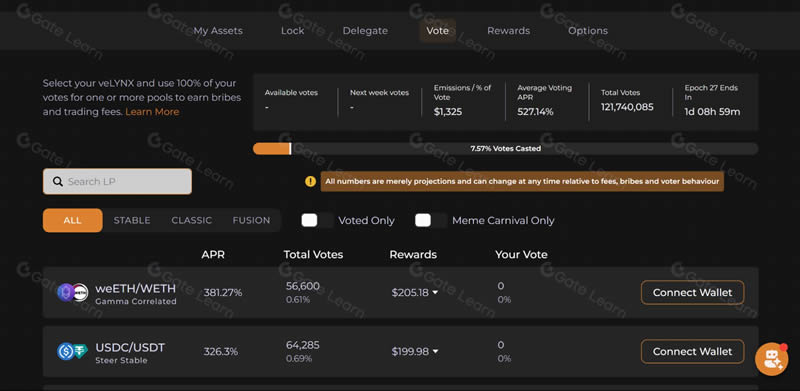Image resolution: width=800 pixels, height=391 pixels.
Task: Toggle the Voted Only switch
Action: (317, 221)
